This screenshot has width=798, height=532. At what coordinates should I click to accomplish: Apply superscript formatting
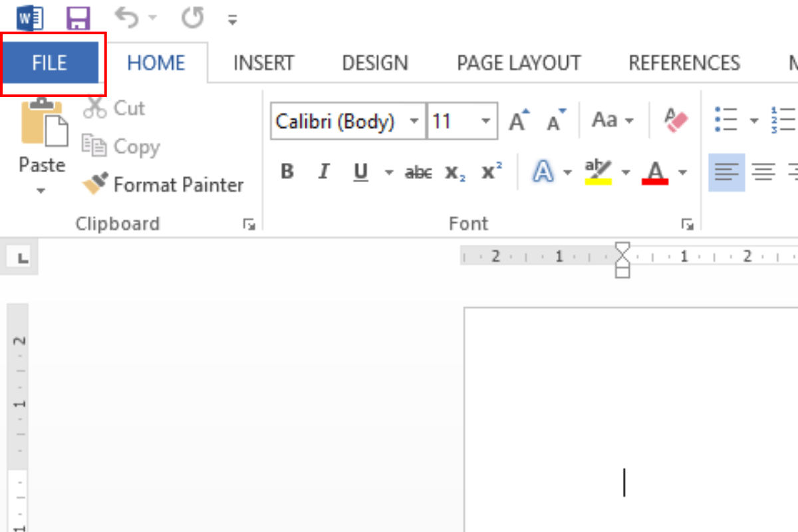point(490,171)
